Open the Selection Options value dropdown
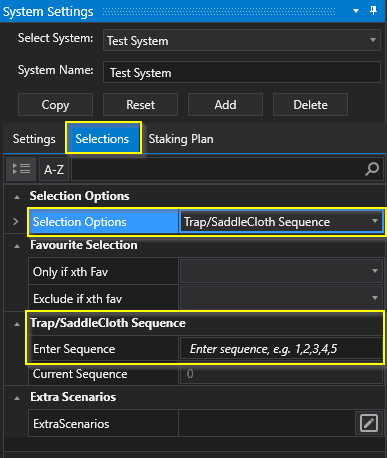 pyautogui.click(x=281, y=222)
